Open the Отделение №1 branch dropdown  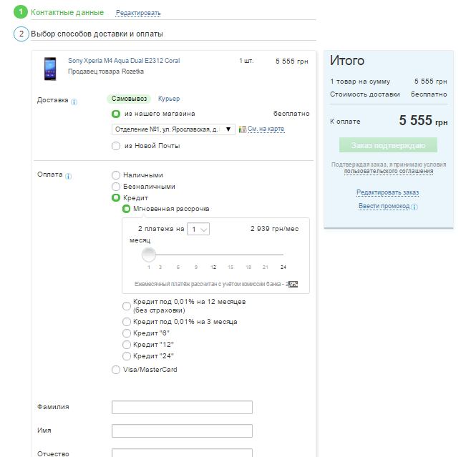[173, 129]
